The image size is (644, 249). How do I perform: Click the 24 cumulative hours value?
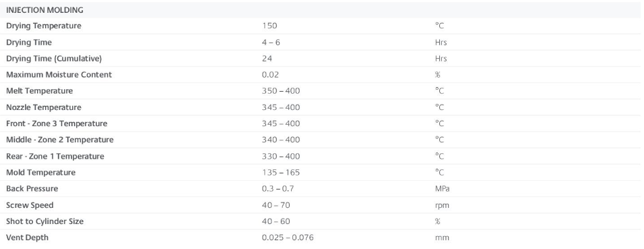pos(267,59)
